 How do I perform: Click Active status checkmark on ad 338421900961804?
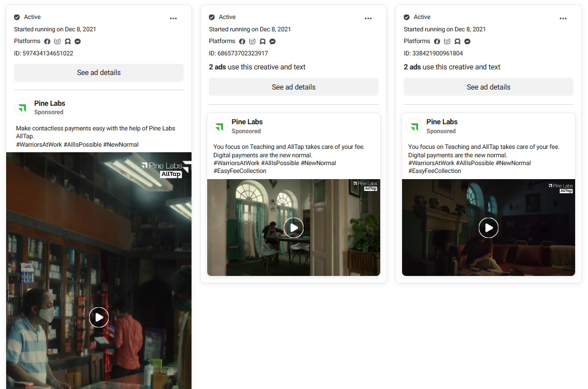coord(407,17)
